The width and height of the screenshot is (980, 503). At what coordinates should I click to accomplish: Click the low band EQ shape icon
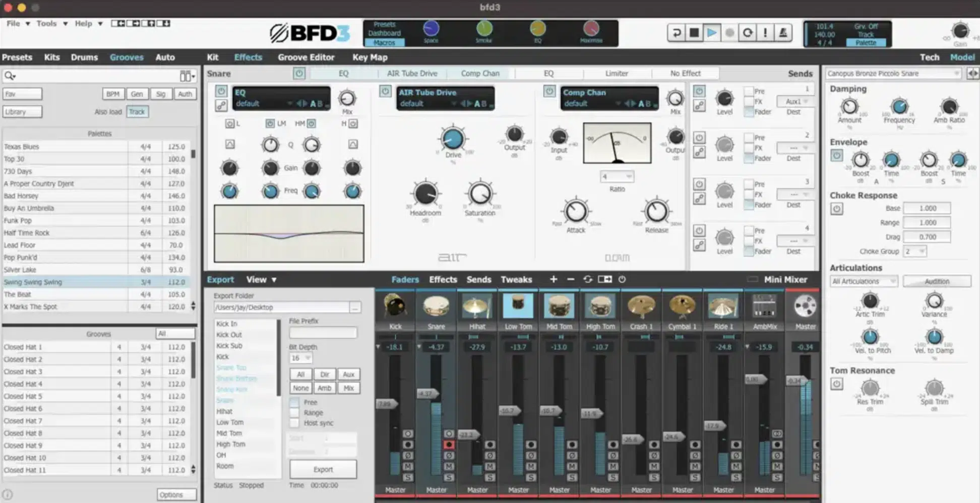(x=230, y=145)
